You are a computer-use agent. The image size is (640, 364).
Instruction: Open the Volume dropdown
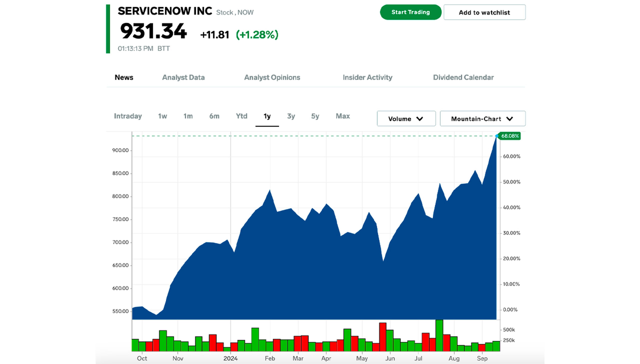point(406,119)
